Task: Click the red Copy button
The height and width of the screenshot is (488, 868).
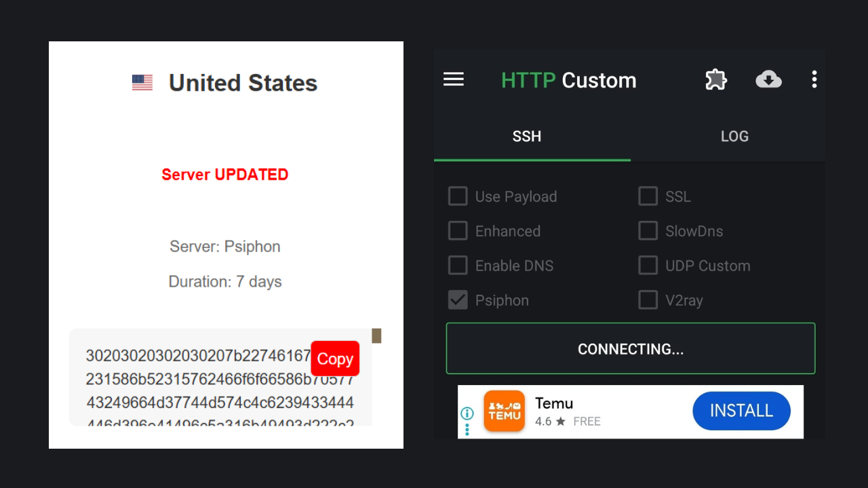Action: 335,359
